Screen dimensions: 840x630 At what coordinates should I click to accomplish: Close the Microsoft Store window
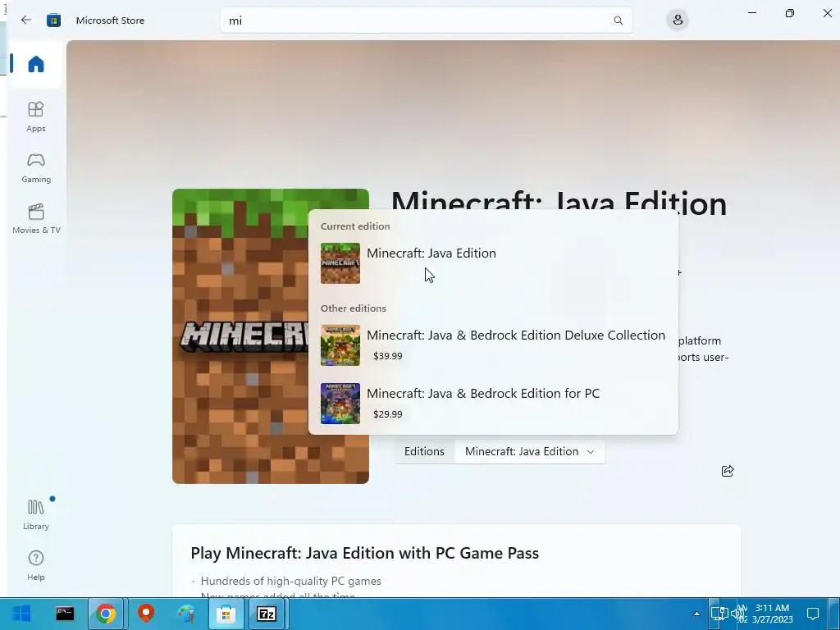(827, 13)
